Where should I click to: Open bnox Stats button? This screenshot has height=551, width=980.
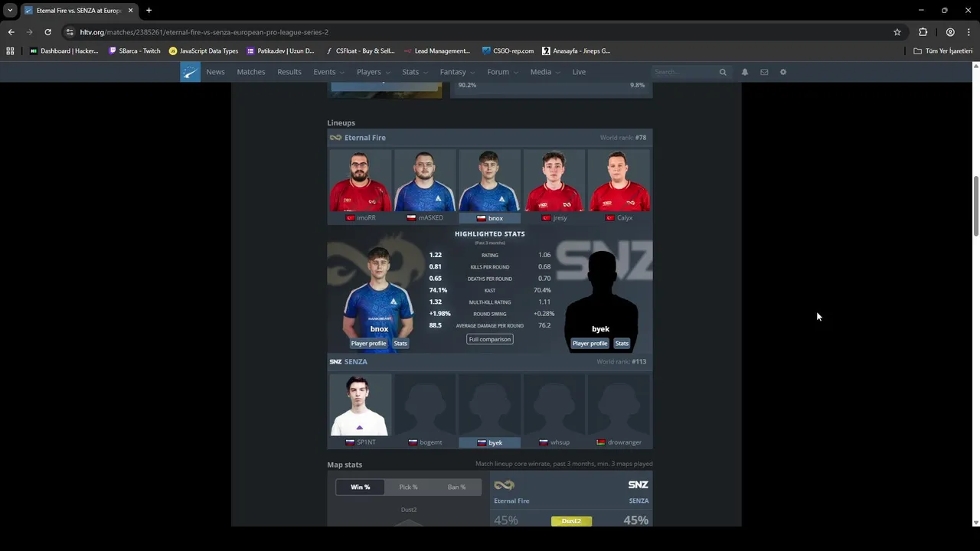coord(400,344)
